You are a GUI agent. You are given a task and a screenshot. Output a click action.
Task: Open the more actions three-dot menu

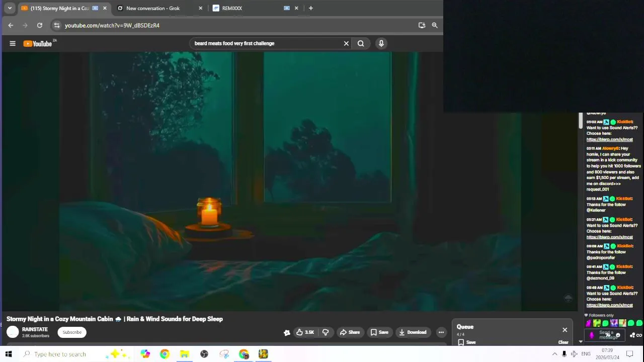point(441,332)
